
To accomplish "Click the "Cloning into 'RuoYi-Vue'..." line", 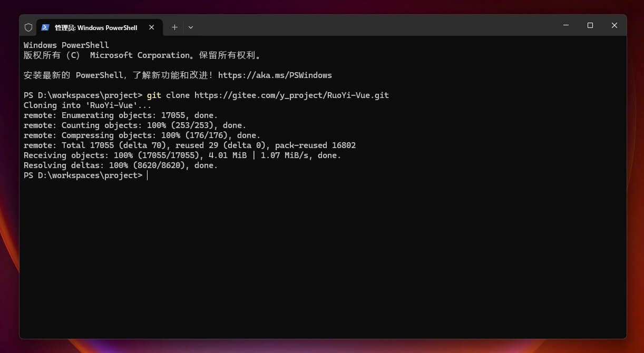I will 87,105.
